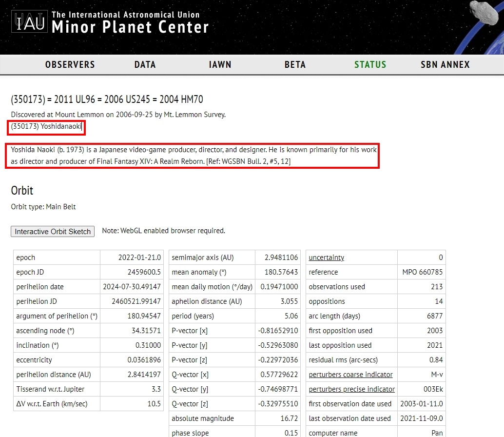This screenshot has width=504, height=437.
Task: Select eccentricity value 0.0361896
Action: 144,360
